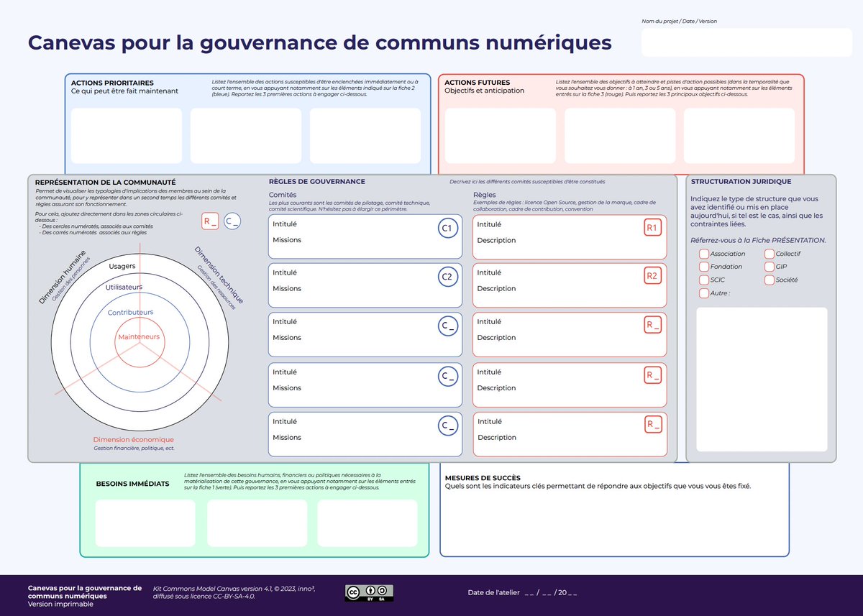Click the C_ legend circle beside the community description
This screenshot has height=616, width=863.
pos(232,222)
